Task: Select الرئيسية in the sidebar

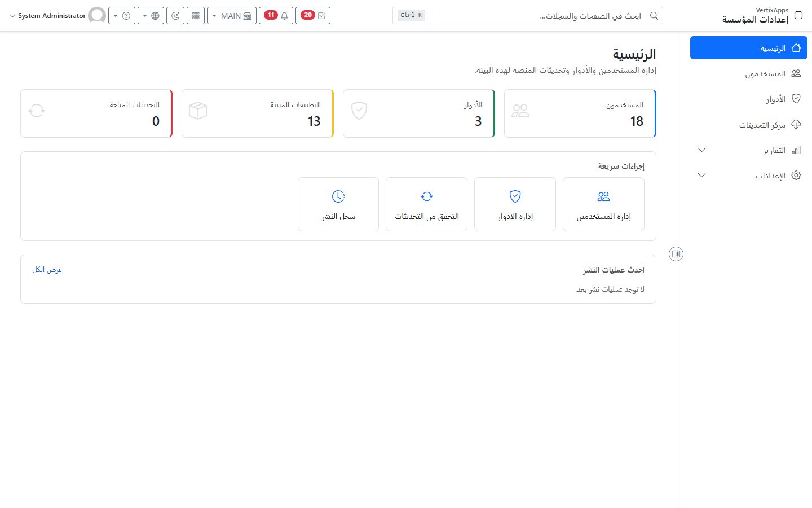Action: tap(749, 48)
